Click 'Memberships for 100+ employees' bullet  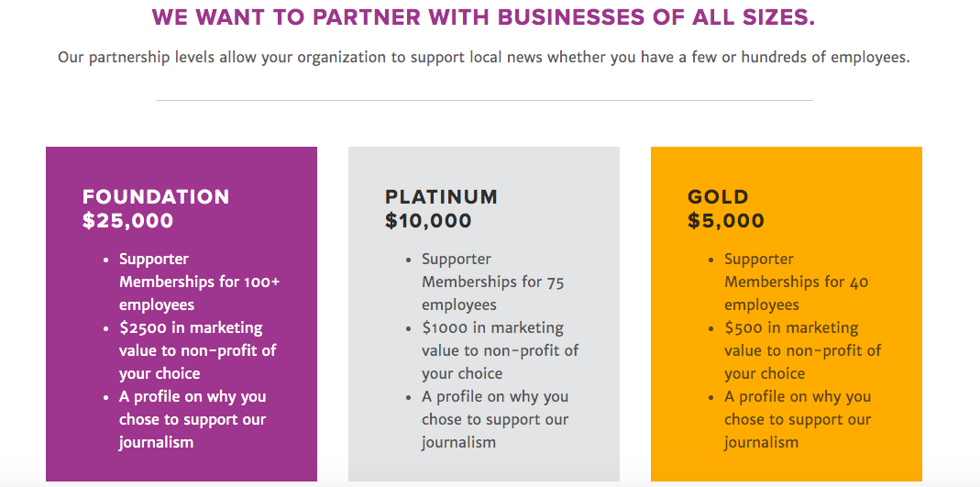[199, 282]
